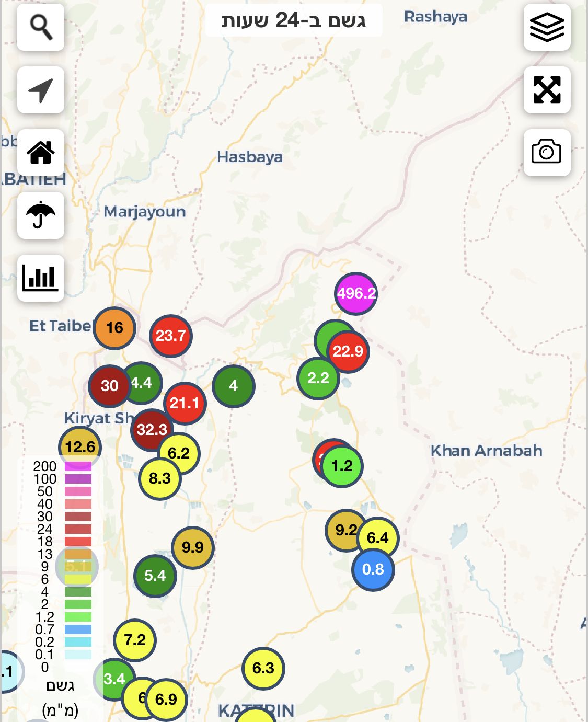588x722 pixels.
Task: Select the umbrella rain layer icon
Action: (x=41, y=215)
